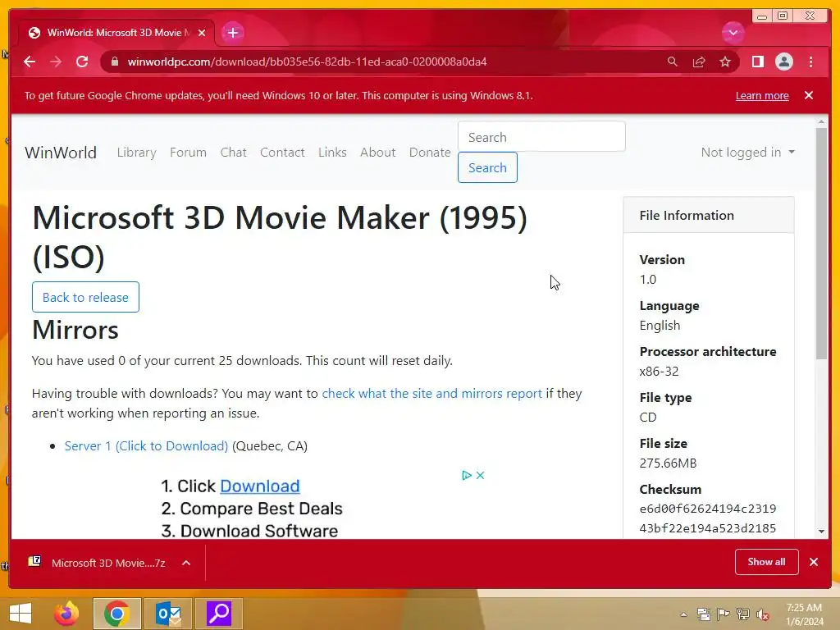This screenshot has height=630, width=840.
Task: Click the WinWorld site logo
Action: pyautogui.click(x=61, y=152)
